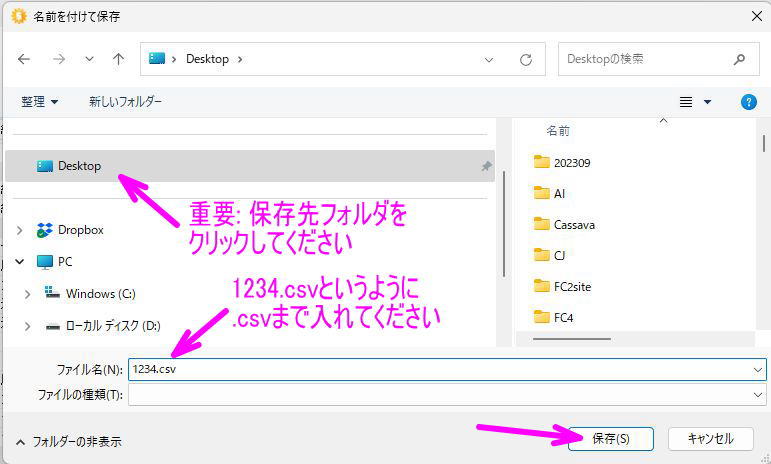Click the Forward navigation arrow
Image resolution: width=771 pixels, height=464 pixels.
pos(58,59)
